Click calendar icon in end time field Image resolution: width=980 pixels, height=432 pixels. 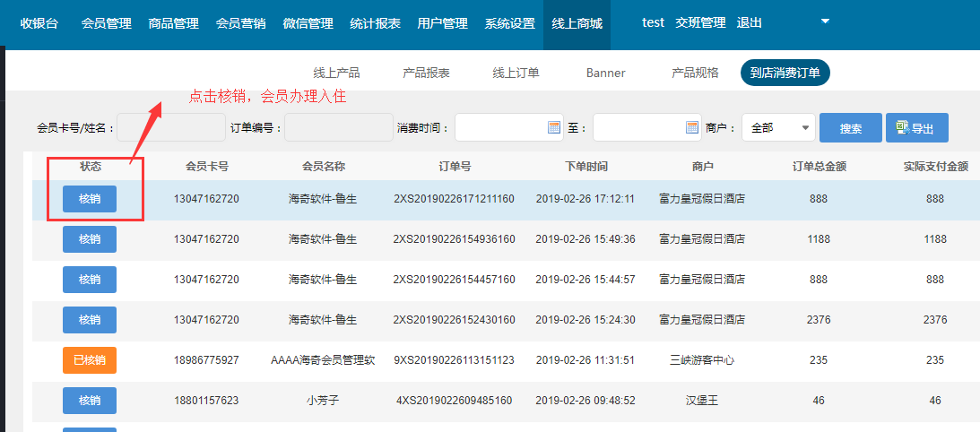point(692,128)
